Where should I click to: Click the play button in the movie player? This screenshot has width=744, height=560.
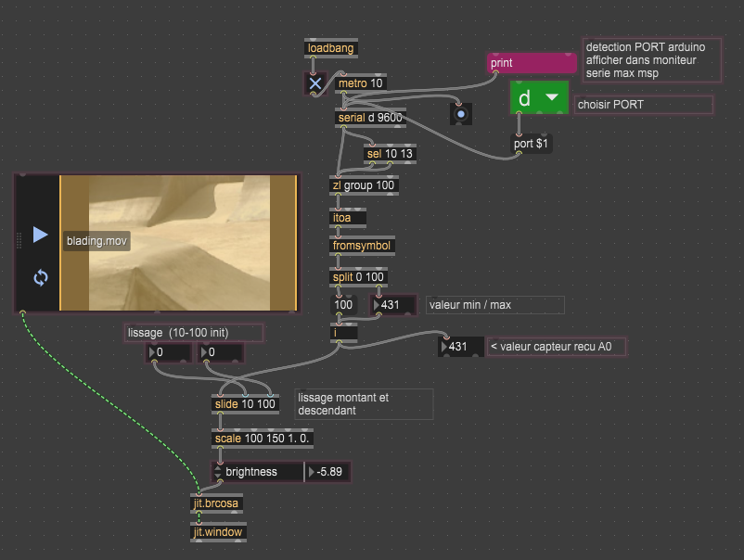(x=40, y=235)
